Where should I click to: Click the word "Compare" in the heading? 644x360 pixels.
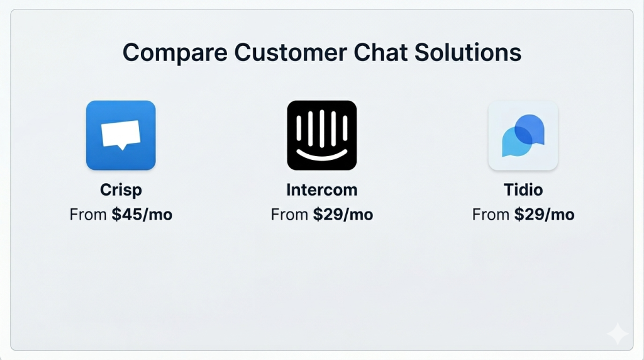pos(174,53)
